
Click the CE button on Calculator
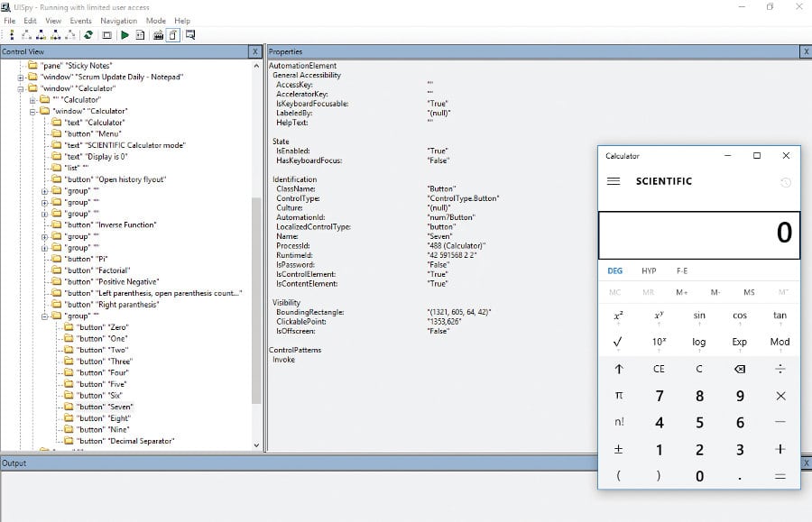(x=659, y=369)
